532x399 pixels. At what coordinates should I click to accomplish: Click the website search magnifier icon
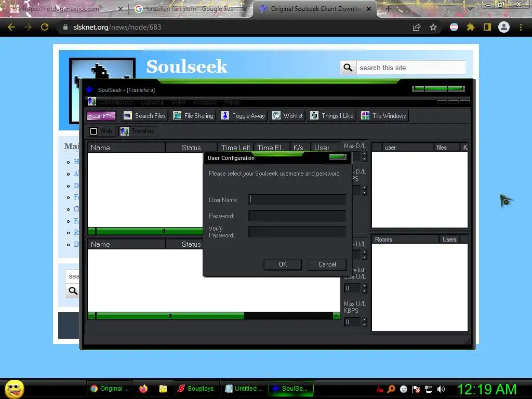tap(348, 68)
